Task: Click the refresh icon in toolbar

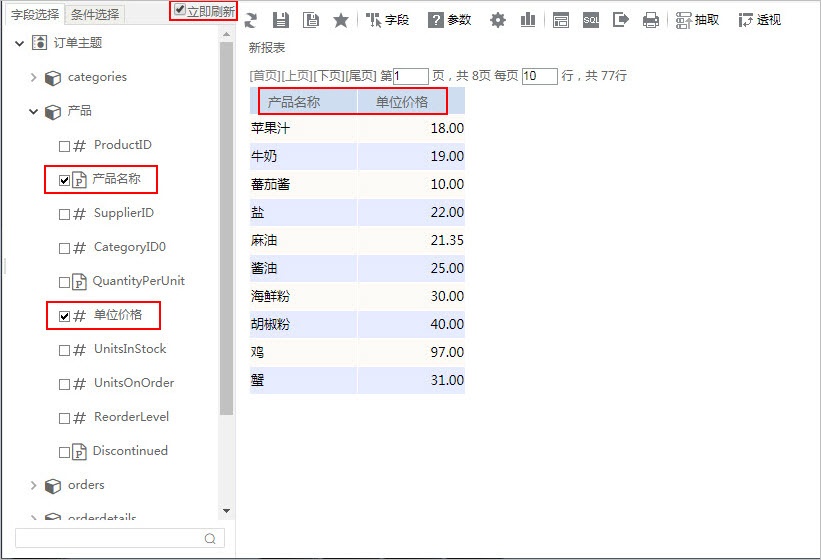Action: tap(251, 20)
